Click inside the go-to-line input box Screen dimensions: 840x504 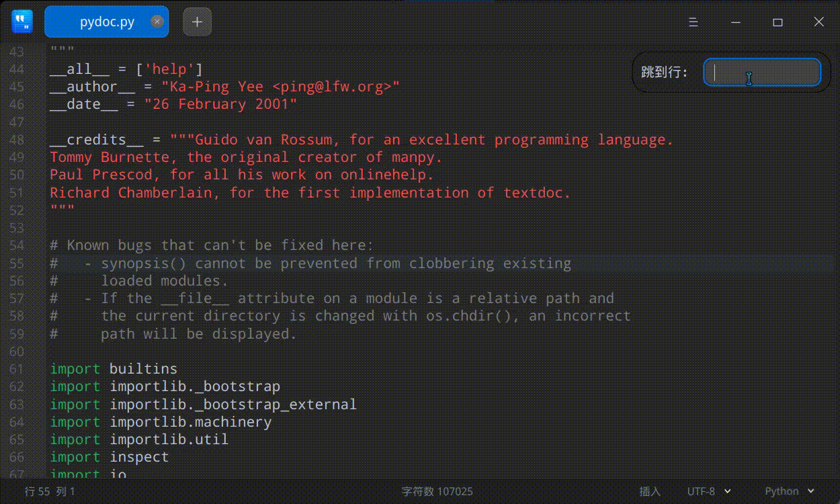pyautogui.click(x=762, y=72)
